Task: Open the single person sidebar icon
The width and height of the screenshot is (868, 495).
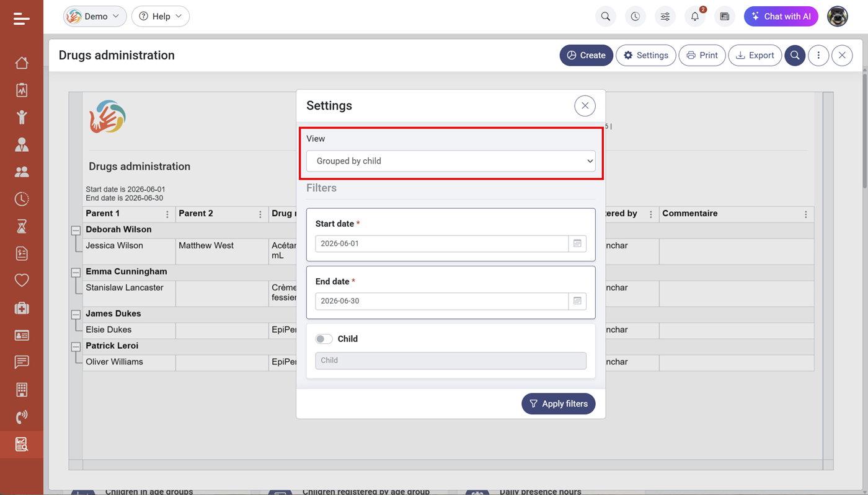Action: click(x=22, y=144)
